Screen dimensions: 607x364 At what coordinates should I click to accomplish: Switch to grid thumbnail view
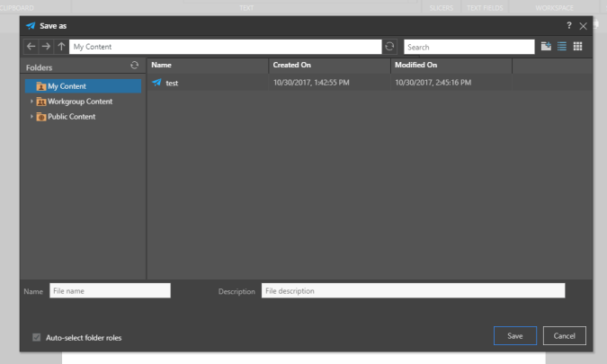[578, 46]
